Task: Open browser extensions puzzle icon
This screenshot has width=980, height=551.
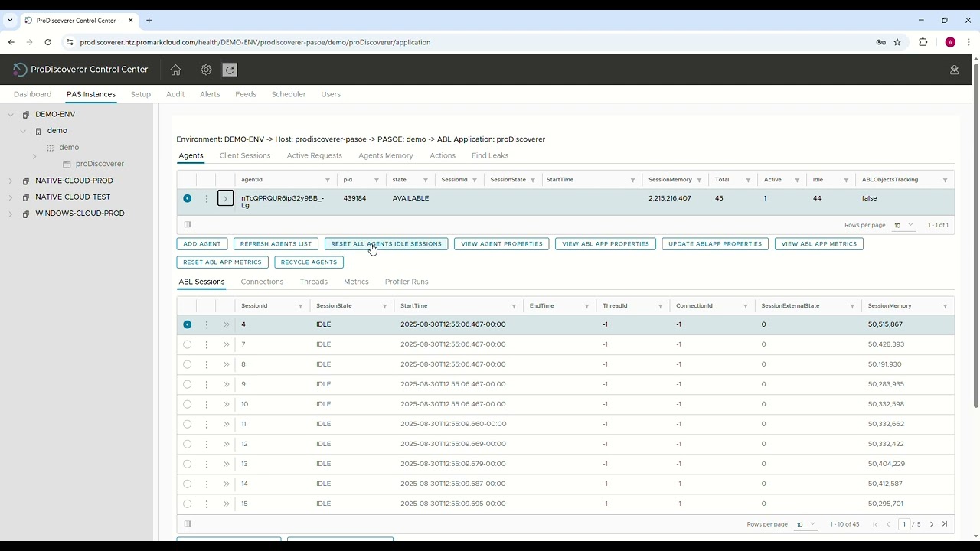Action: click(923, 42)
